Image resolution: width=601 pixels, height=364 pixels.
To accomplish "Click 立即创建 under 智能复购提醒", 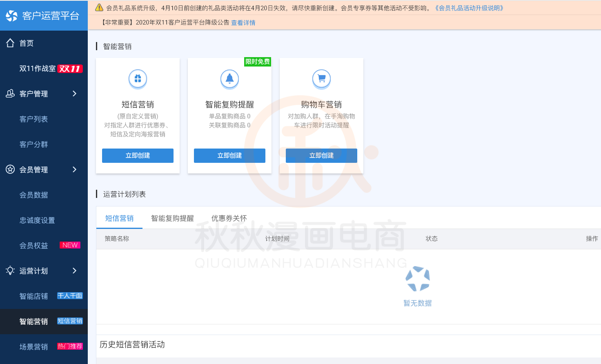I will [x=229, y=155].
